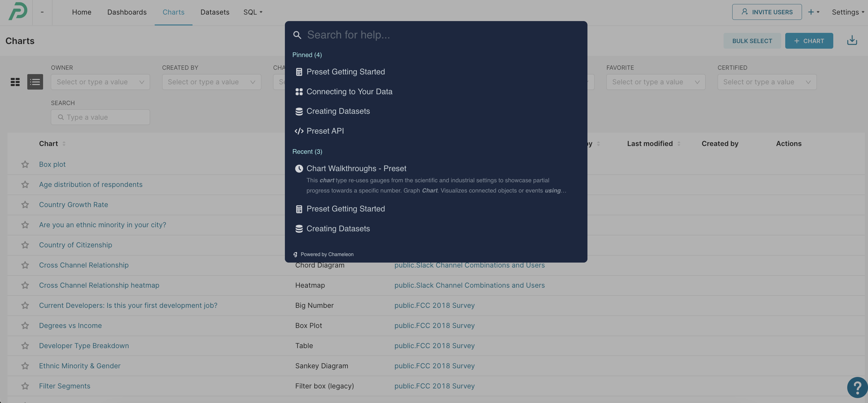Viewport: 868px width, 403px height.
Task: Open the Datasets tab
Action: [x=215, y=12]
